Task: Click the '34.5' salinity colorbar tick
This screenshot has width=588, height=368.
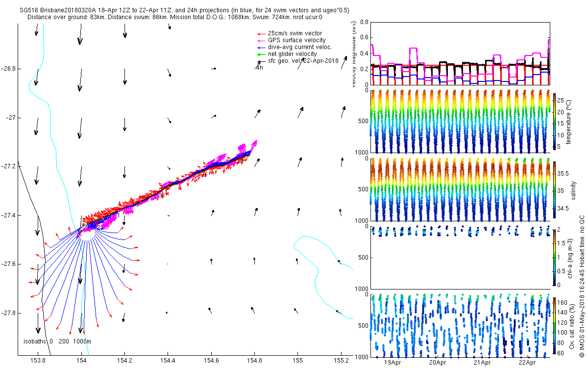Action: [563, 209]
